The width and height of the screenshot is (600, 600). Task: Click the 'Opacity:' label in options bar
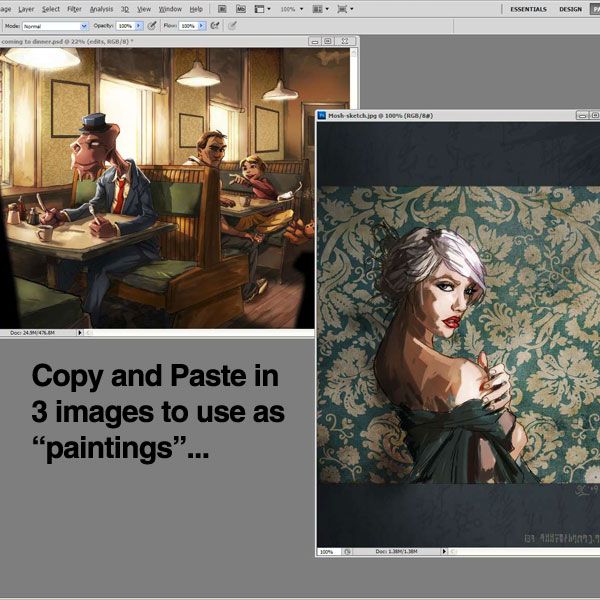pyautogui.click(x=103, y=26)
